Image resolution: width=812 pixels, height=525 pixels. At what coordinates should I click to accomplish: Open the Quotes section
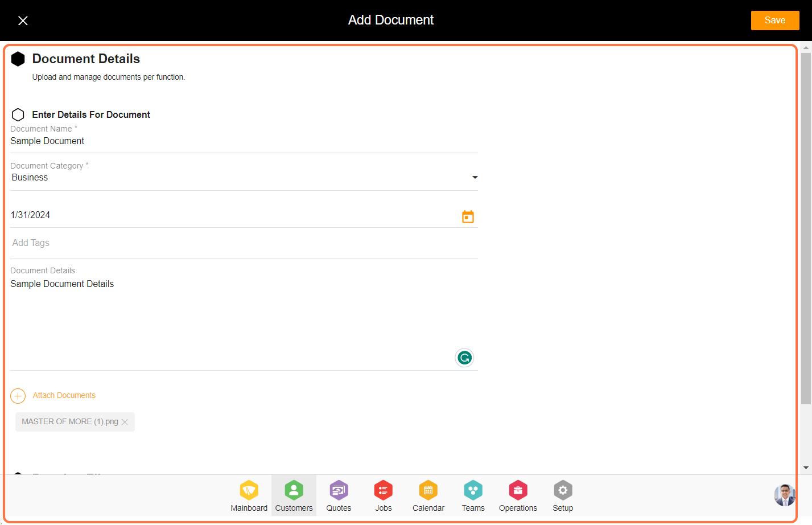point(339,496)
